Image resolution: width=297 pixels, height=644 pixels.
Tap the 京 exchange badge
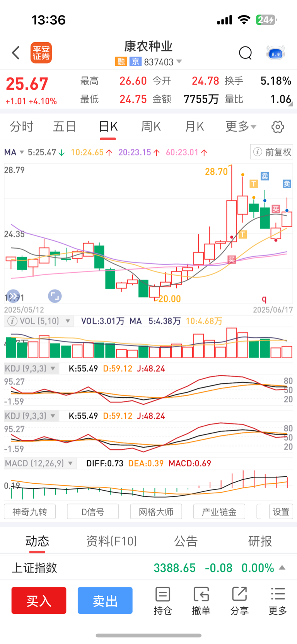click(135, 62)
